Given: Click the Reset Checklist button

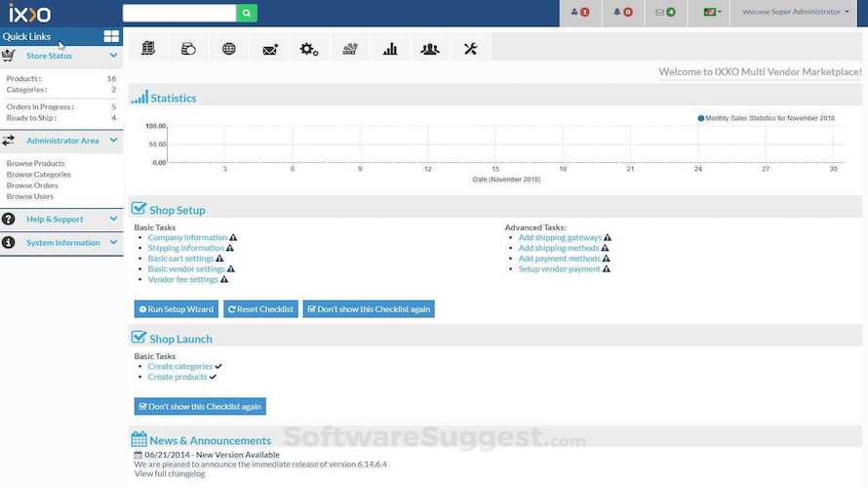Looking at the screenshot, I should click(x=260, y=309).
